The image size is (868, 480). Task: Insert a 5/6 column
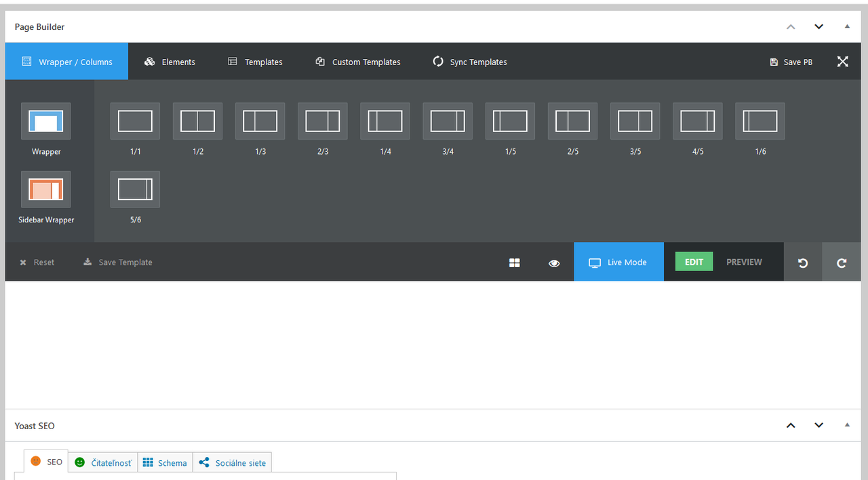coord(136,190)
